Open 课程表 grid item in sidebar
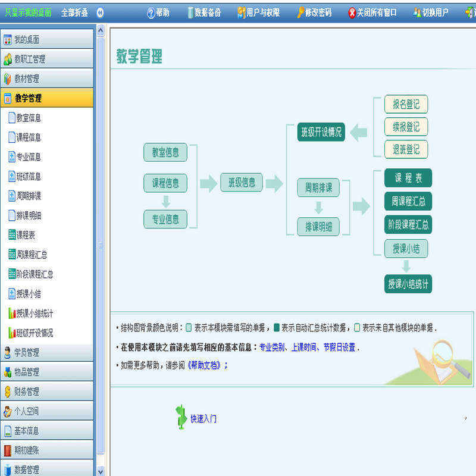476x476 pixels. 21,235
